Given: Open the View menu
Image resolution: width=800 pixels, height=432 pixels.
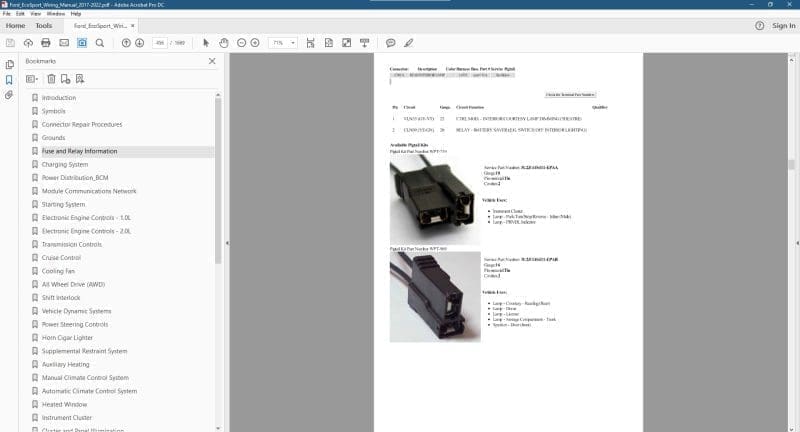Looking at the screenshot, I should click(x=37, y=14).
